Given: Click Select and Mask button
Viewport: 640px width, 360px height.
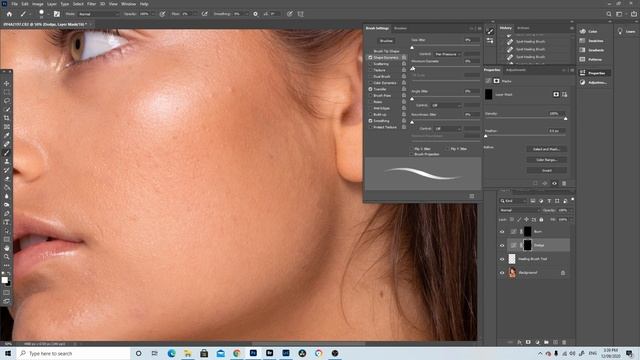Looking at the screenshot, I should tap(547, 149).
